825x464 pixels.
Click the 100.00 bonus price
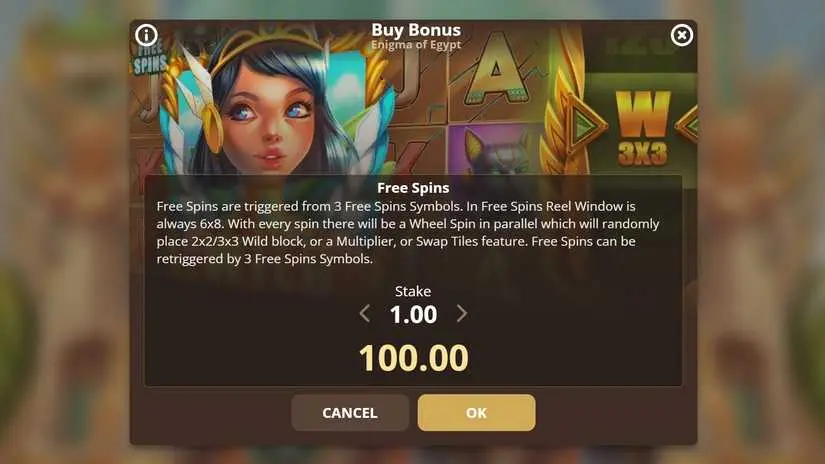click(x=414, y=358)
